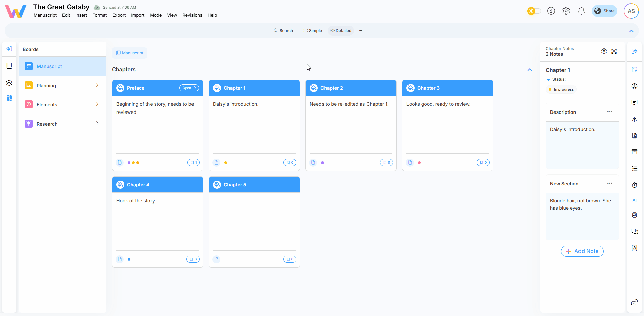The height and width of the screenshot is (316, 644).
Task: Open Chapter Notes settings gear
Action: (604, 51)
